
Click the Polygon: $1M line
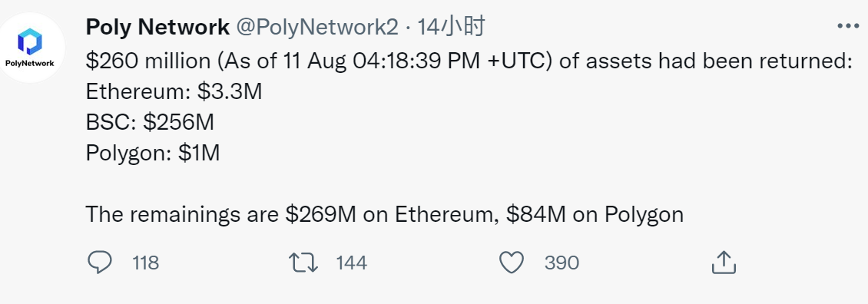[153, 154]
